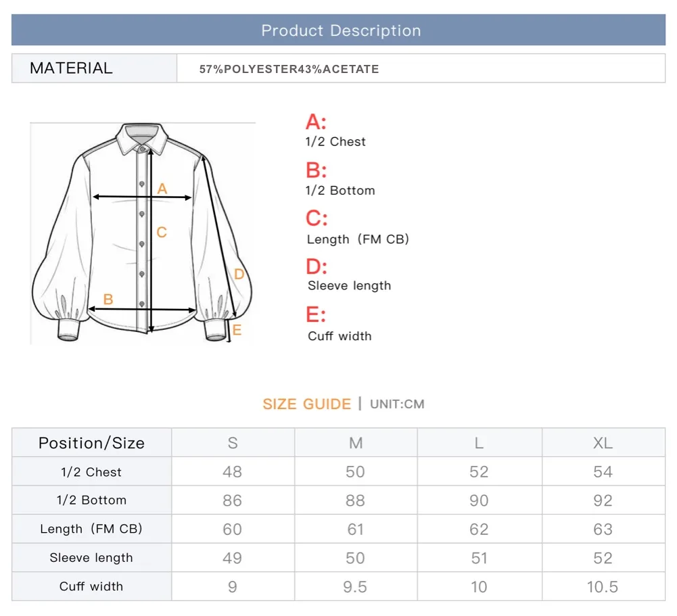Click the UNIT:CM label
677x616 pixels.
tap(397, 404)
